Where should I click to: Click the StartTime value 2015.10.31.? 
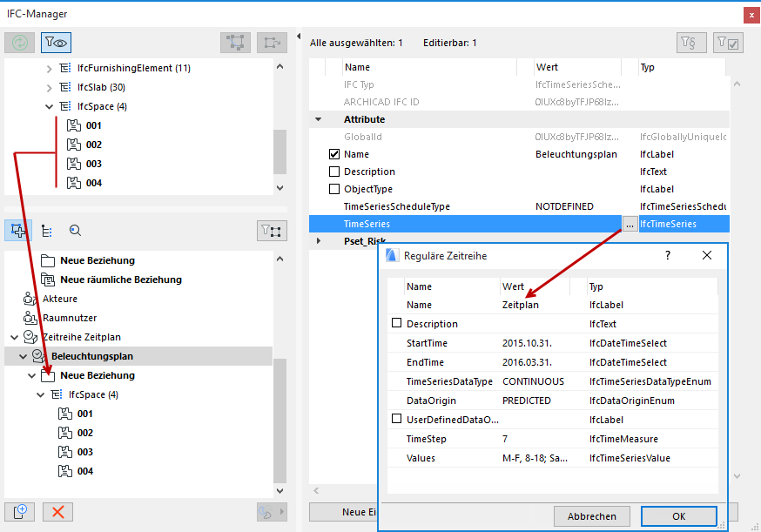527,343
